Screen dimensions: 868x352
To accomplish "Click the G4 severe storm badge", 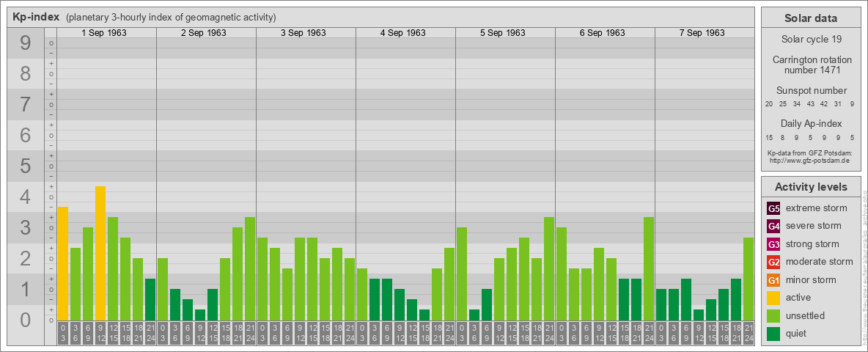I will coord(773,227).
